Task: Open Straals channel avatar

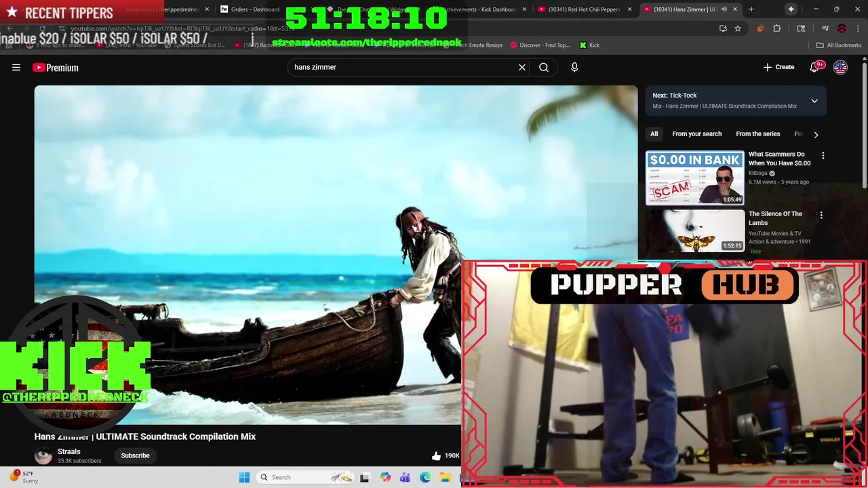Action: [x=43, y=455]
